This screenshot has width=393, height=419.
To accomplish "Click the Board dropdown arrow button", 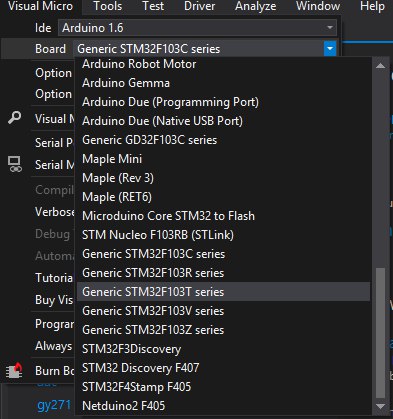I will click(330, 49).
